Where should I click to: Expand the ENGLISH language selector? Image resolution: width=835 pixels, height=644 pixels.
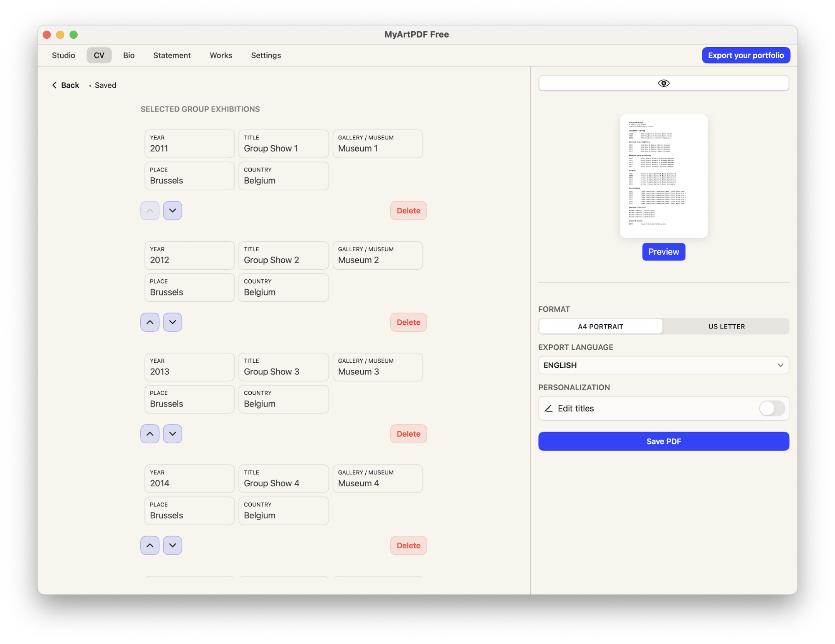pos(663,365)
